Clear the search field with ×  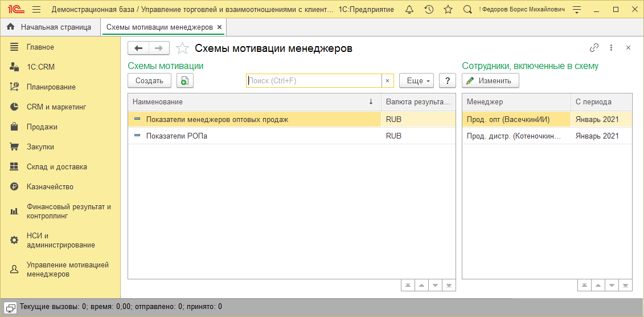pyautogui.click(x=387, y=80)
